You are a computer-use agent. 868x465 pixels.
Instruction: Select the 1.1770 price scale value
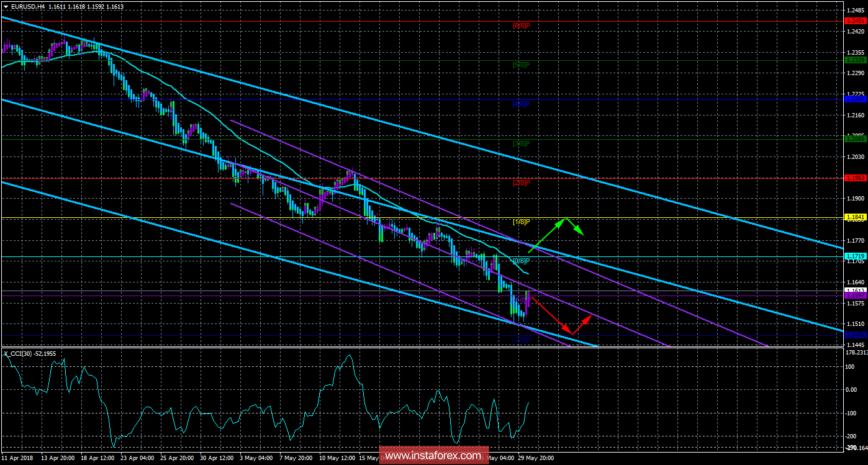pos(856,240)
